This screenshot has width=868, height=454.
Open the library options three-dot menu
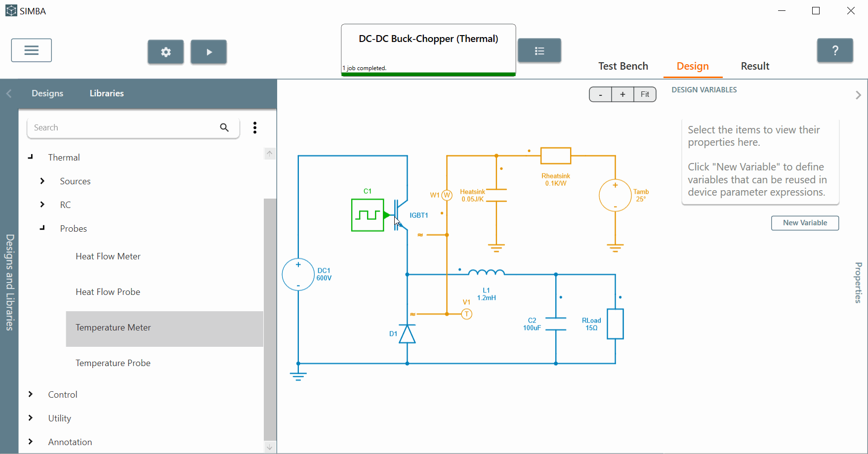click(255, 127)
